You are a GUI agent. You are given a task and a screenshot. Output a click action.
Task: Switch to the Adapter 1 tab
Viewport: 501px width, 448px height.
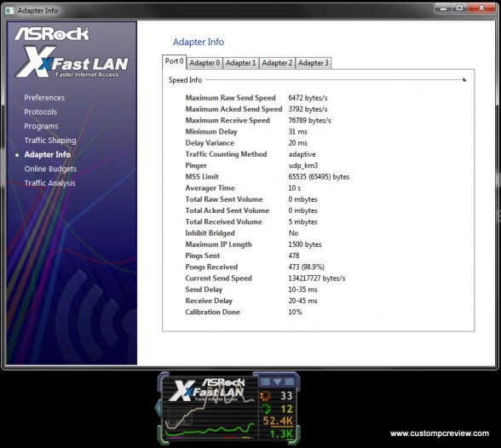241,63
